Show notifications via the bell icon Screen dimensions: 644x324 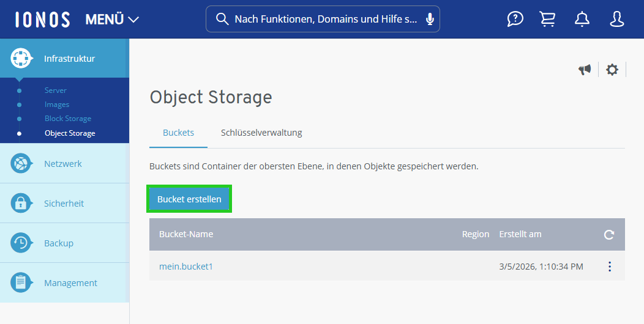pyautogui.click(x=582, y=19)
